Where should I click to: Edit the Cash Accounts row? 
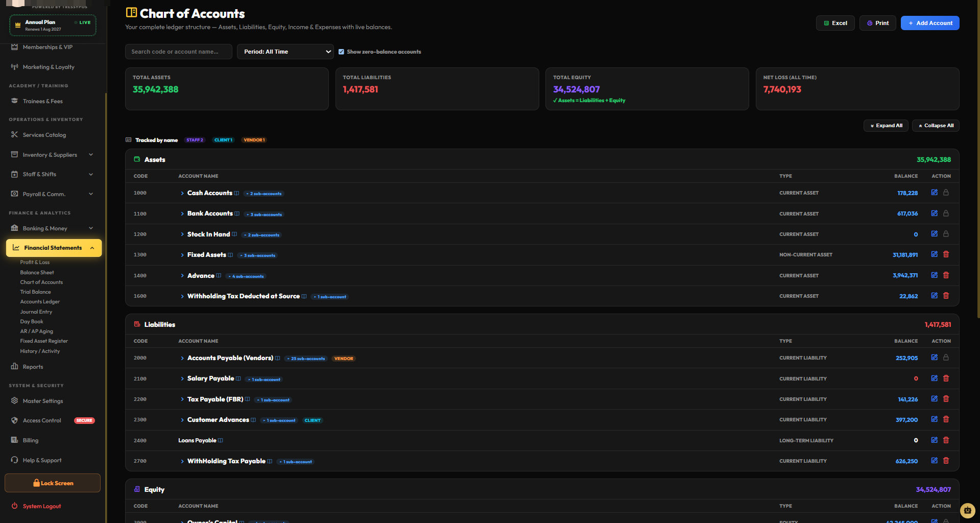(x=934, y=193)
